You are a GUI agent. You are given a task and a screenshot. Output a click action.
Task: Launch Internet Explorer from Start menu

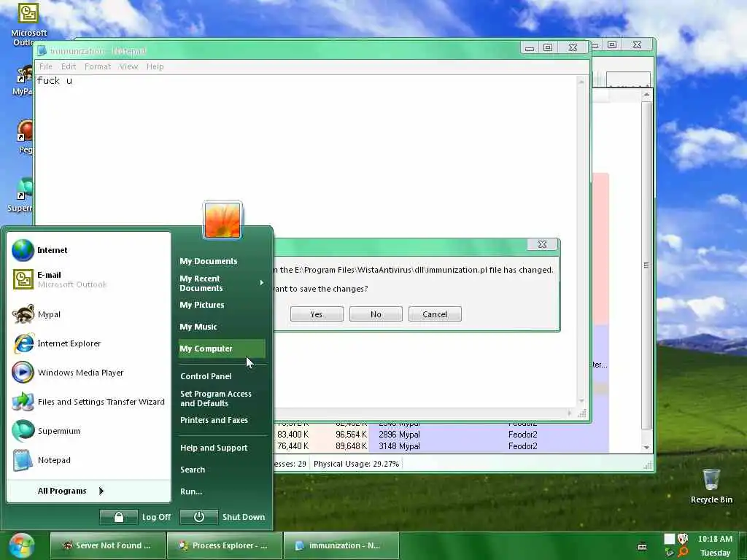pyautogui.click(x=57, y=343)
